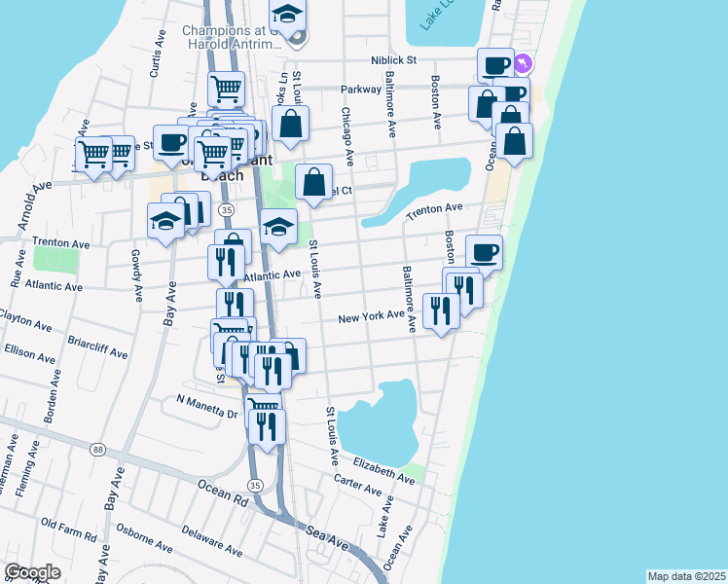Select the restaurant marker at New York Ave east end

441,310
